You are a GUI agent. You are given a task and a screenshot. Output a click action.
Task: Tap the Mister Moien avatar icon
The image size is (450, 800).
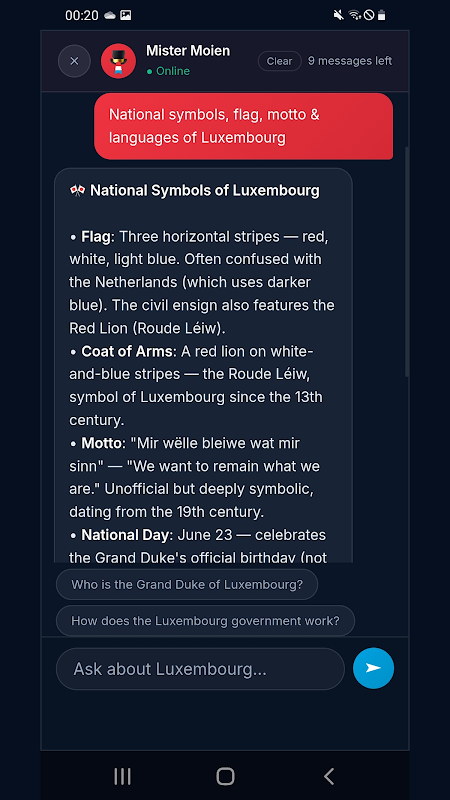(118, 61)
